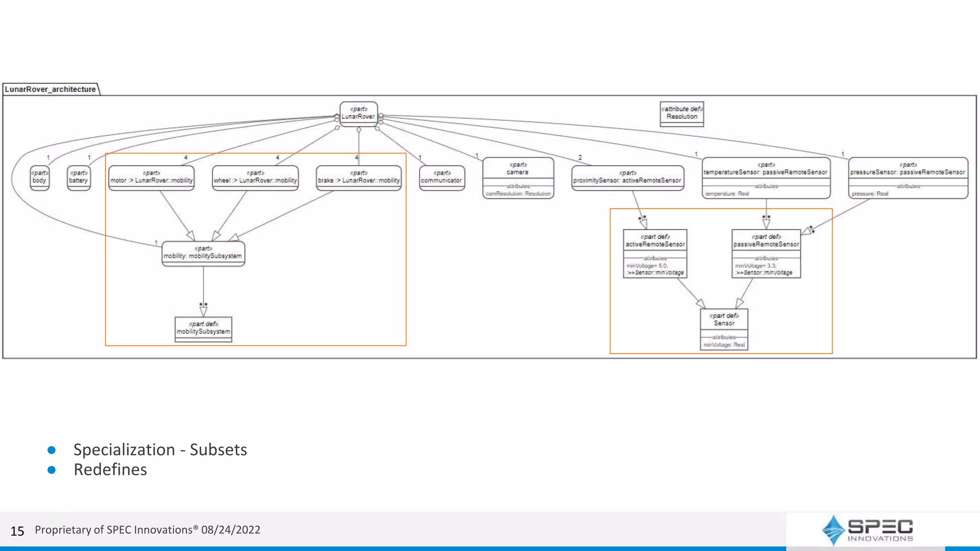Select the LunarRover part block
The height and width of the screenshot is (551, 980).
(x=358, y=113)
